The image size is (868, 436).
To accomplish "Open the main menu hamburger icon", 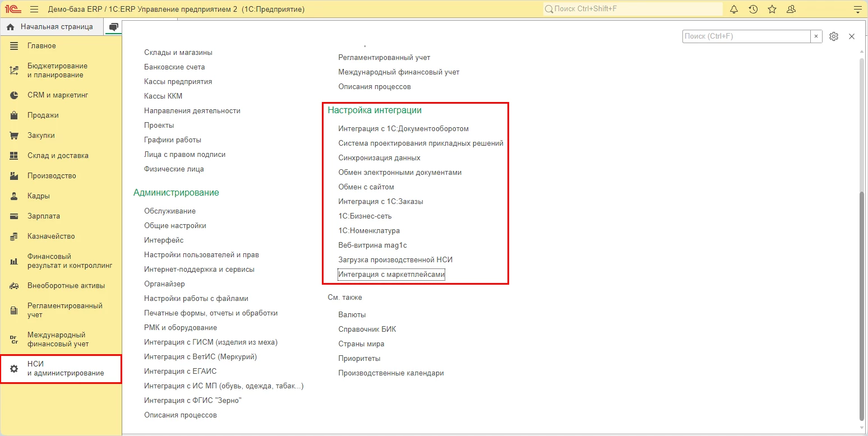I will [x=34, y=10].
